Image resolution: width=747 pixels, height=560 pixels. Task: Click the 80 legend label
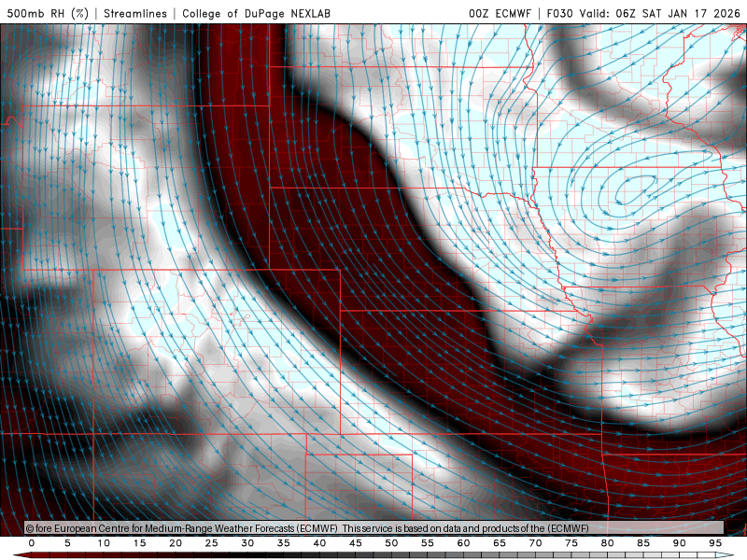tap(608, 543)
